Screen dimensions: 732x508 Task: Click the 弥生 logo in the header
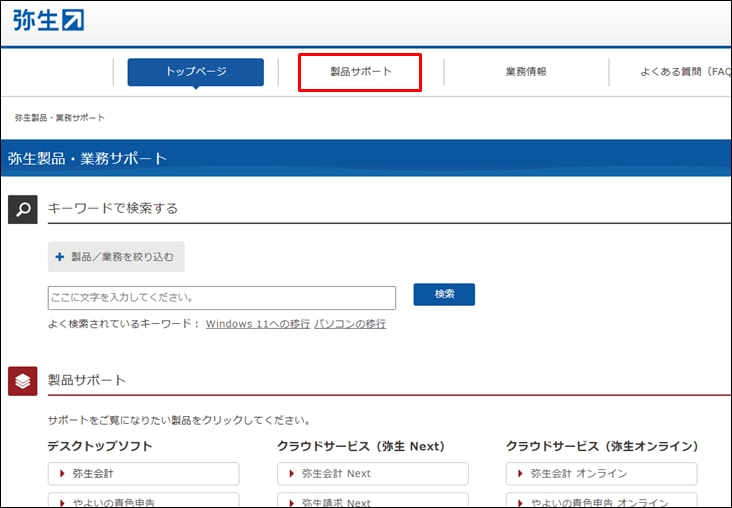click(x=49, y=20)
